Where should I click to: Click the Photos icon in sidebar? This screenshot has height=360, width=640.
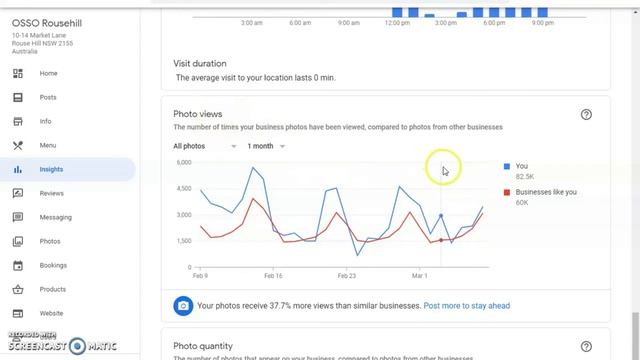tap(18, 241)
